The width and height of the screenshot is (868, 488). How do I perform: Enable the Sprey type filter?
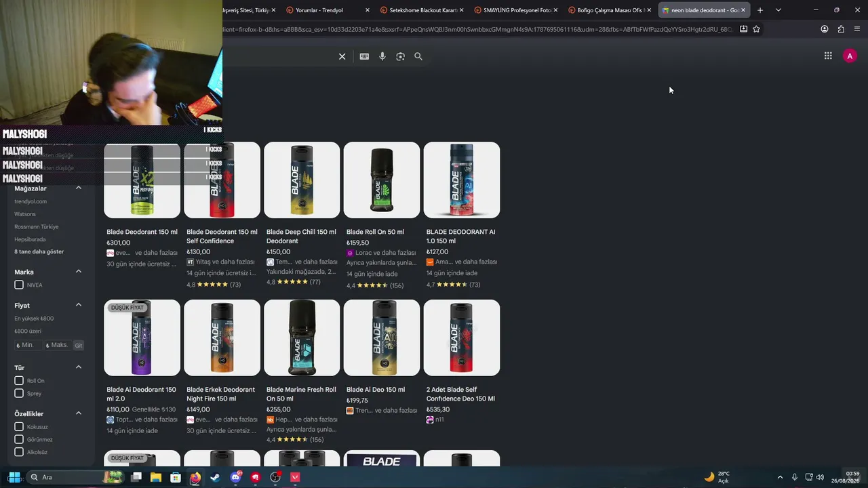(x=19, y=393)
